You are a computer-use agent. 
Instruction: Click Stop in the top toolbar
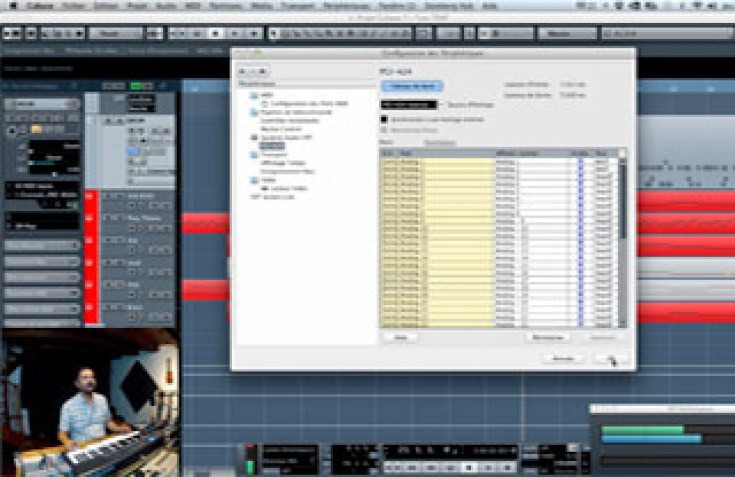tap(216, 34)
